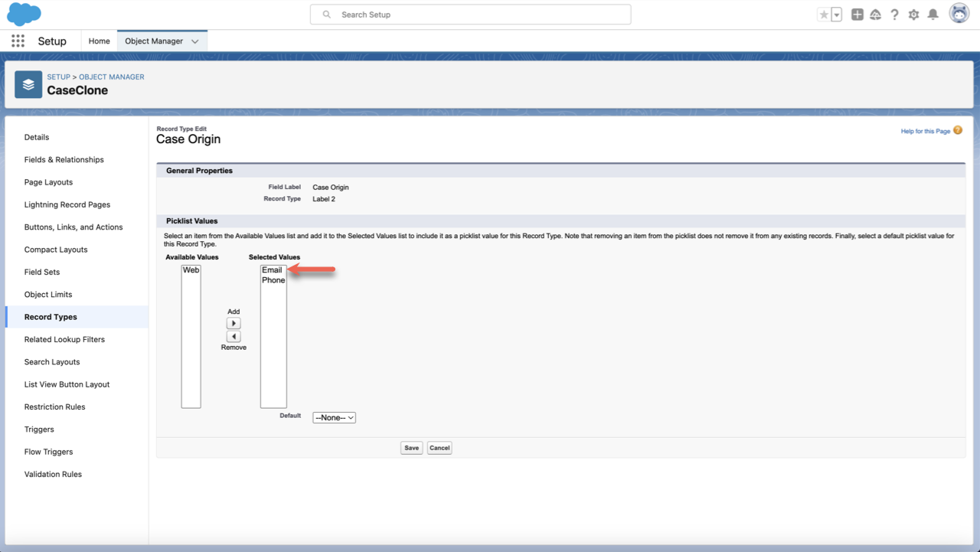Screen dimensions: 980x552
Task: Open the Setup gear menu
Action: (x=913, y=15)
